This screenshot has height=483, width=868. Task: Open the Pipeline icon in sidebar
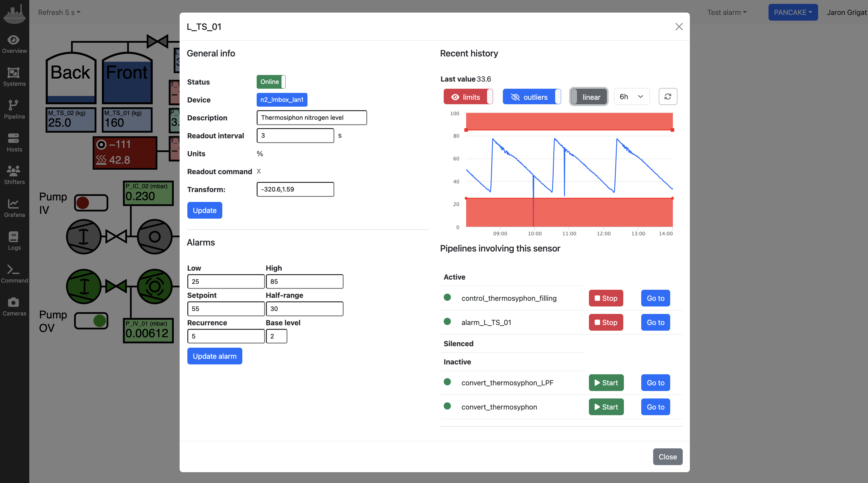coord(13,105)
